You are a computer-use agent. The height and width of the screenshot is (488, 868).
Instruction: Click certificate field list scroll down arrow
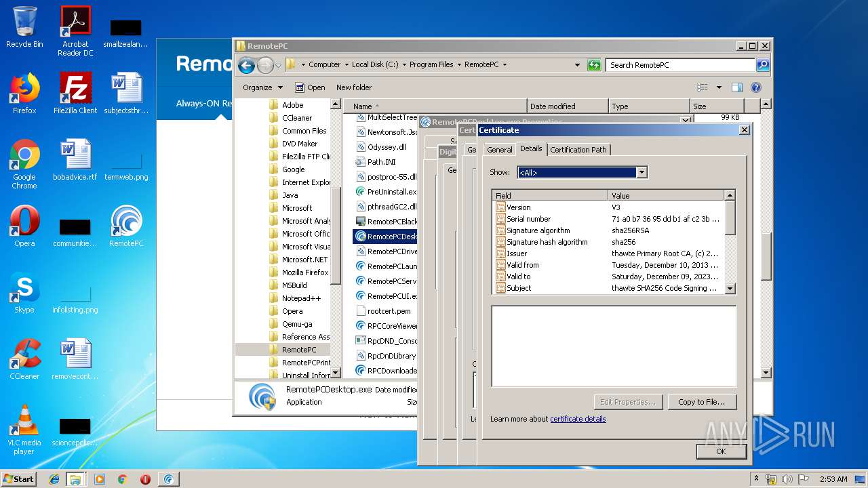(x=730, y=289)
